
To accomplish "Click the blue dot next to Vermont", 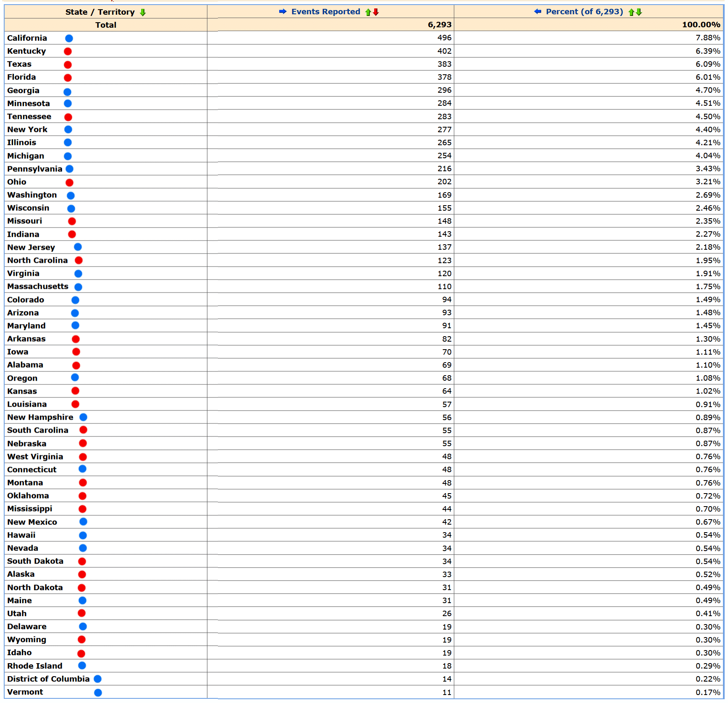I will point(98,693).
